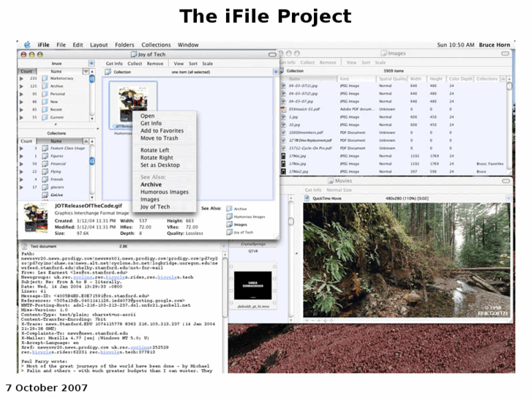Click the Images icon under See Also

(229, 225)
